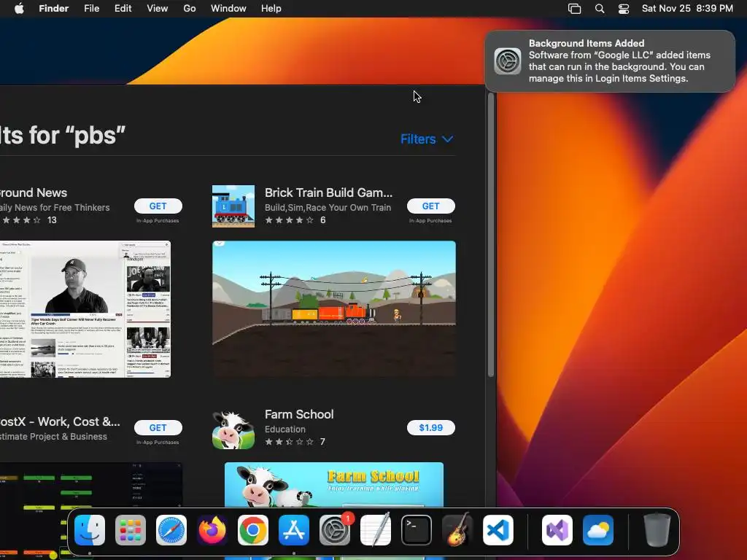Click the Stage Manager menu bar icon

[x=575, y=9]
